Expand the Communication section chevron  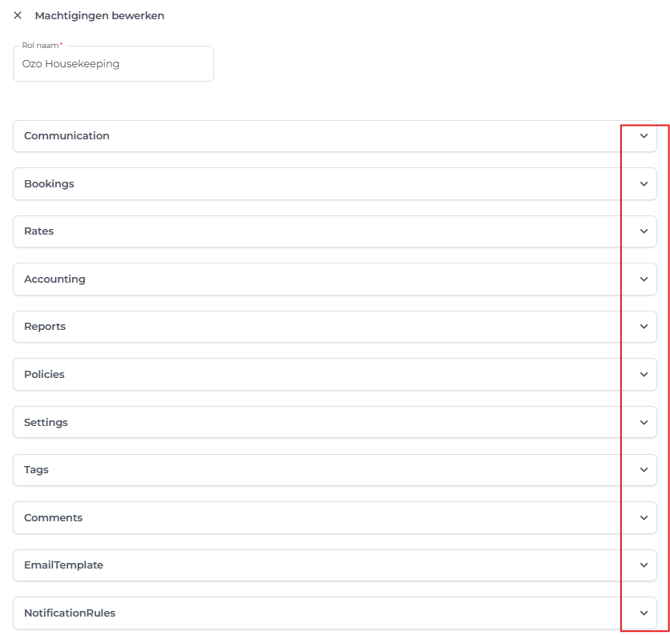[x=643, y=136]
